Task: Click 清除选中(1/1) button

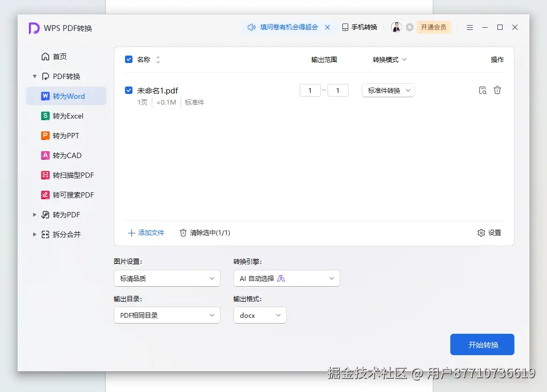Action: tap(205, 233)
